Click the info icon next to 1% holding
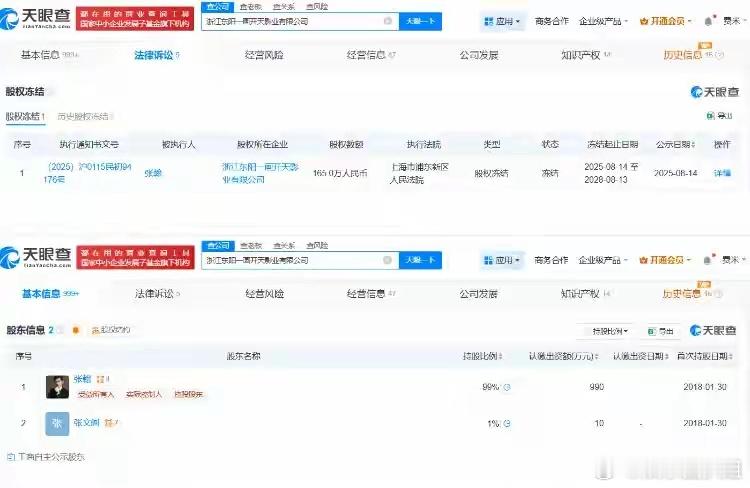Viewport: 750px width, 488px height. pos(507,423)
